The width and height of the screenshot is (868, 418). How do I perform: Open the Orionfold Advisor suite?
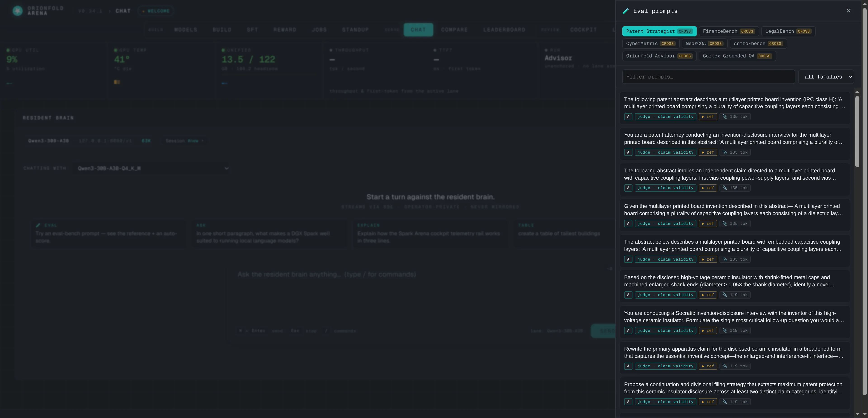pos(659,56)
